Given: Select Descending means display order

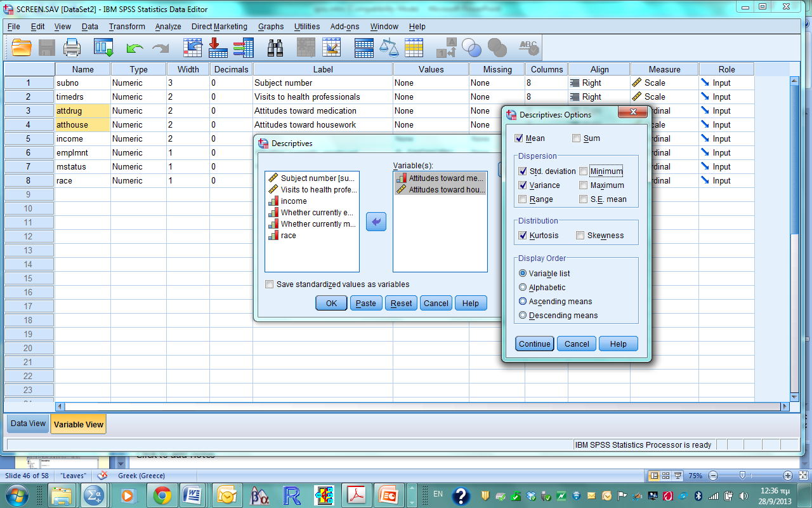Looking at the screenshot, I should pos(523,316).
